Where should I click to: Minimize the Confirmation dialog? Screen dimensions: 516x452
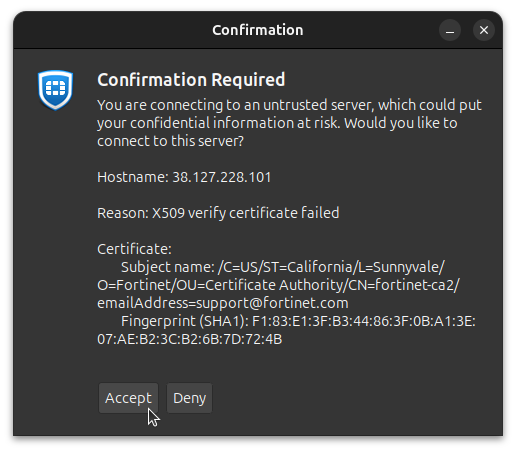click(x=450, y=30)
